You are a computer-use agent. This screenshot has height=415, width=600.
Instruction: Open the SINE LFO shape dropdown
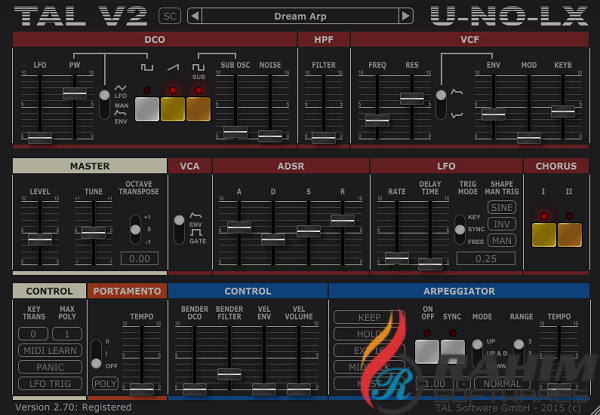coord(501,207)
